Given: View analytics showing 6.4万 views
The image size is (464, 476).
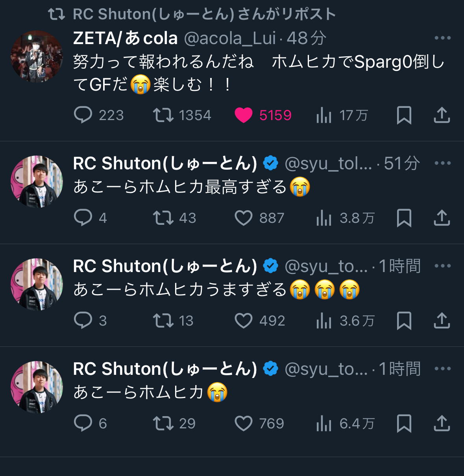Looking at the screenshot, I should pyautogui.click(x=324, y=424).
